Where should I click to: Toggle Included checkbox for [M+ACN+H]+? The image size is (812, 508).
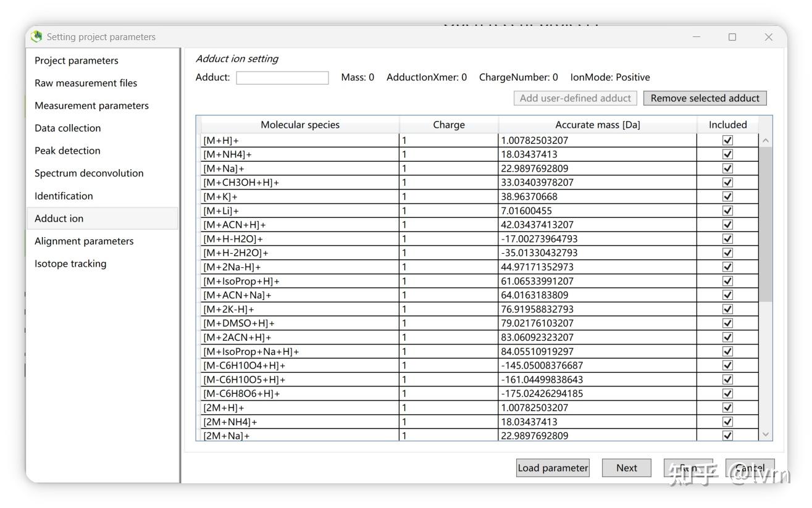[x=727, y=225]
